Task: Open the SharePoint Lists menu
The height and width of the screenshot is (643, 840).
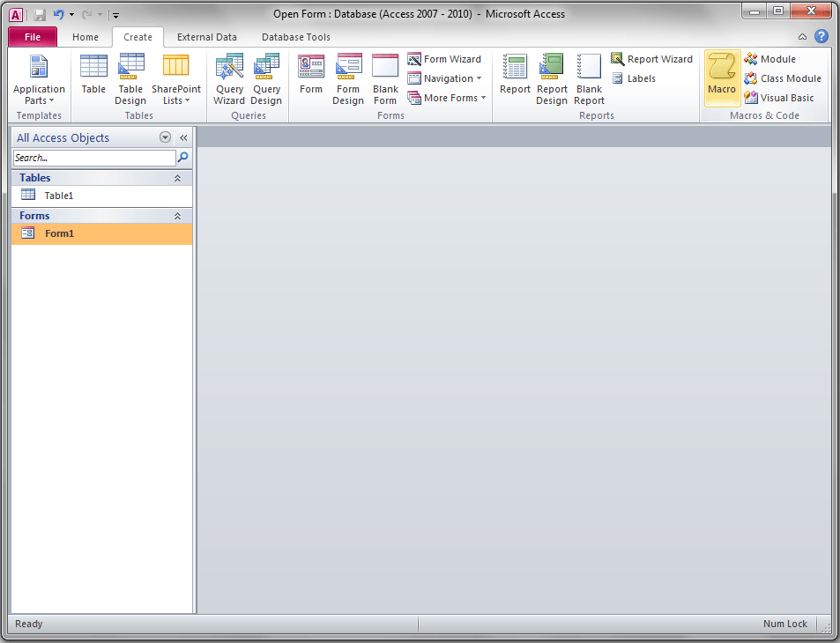Action: [176, 79]
